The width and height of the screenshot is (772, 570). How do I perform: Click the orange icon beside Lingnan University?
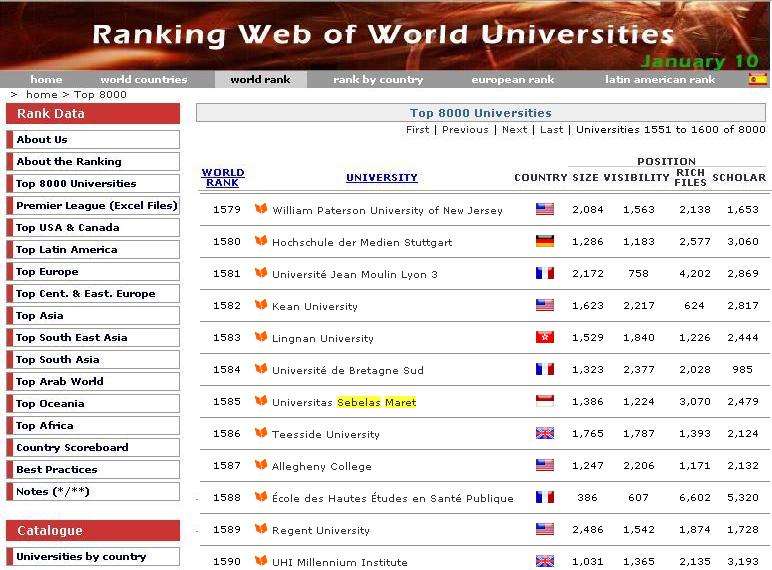pyautogui.click(x=261, y=337)
